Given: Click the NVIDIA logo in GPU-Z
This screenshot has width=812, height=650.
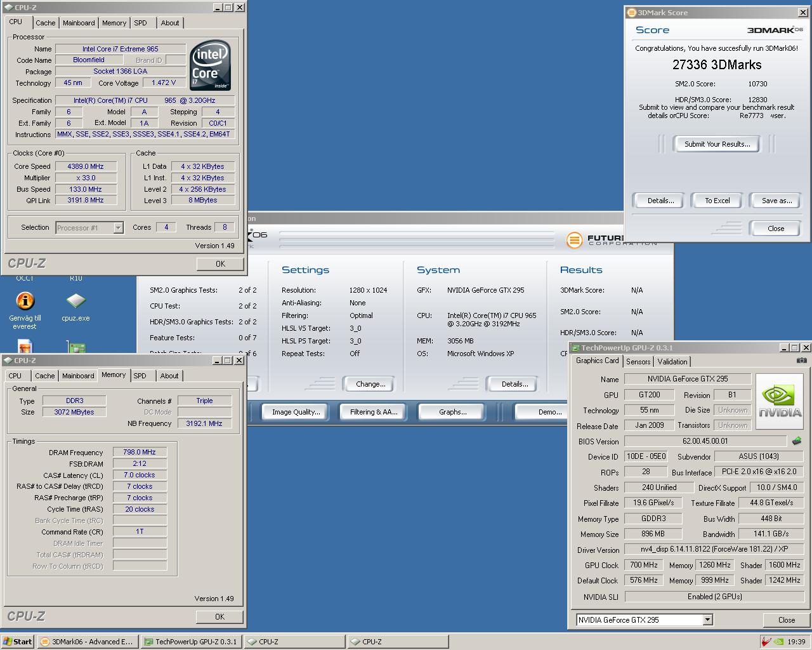Looking at the screenshot, I should [780, 401].
